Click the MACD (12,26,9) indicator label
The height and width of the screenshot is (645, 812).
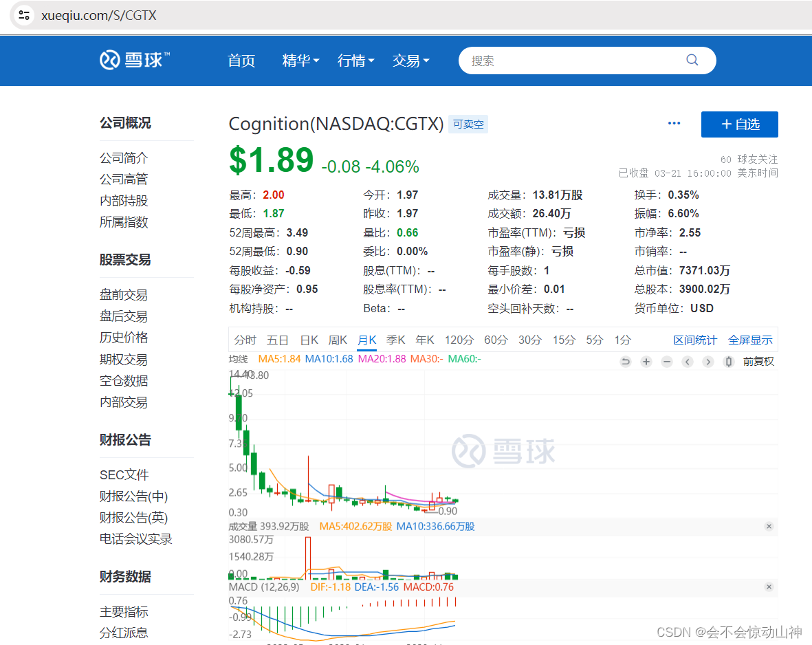pos(264,587)
